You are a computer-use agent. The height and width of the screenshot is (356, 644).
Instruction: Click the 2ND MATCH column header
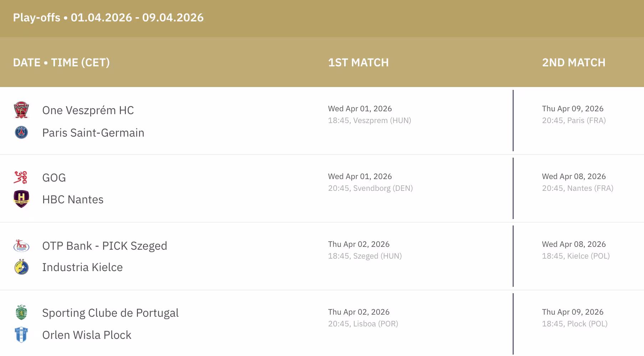[573, 62]
